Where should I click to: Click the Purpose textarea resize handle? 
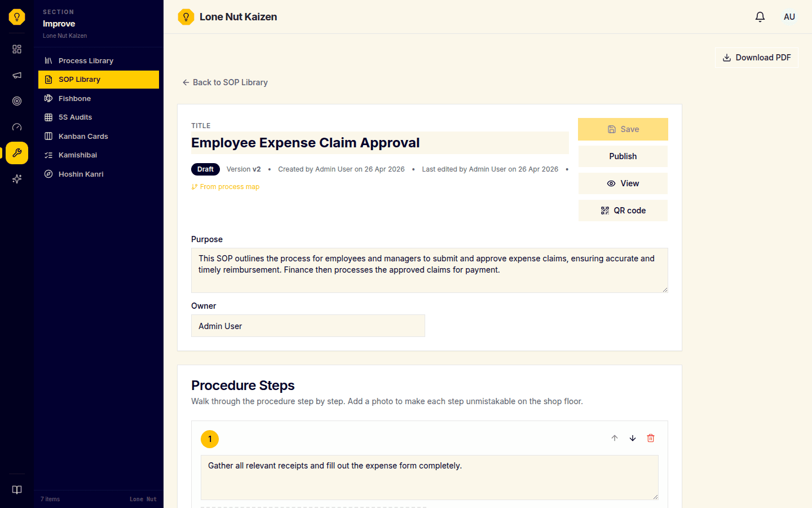pyautogui.click(x=665, y=290)
